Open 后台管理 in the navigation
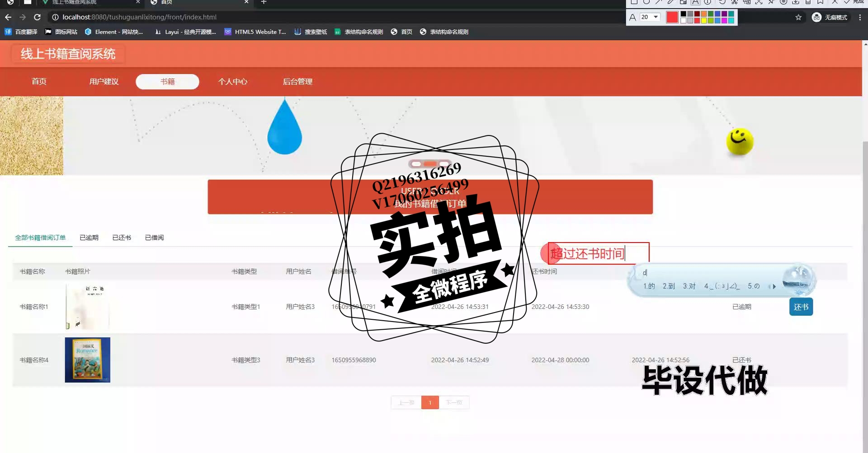Screen dimensions: 868x453 click(x=297, y=81)
